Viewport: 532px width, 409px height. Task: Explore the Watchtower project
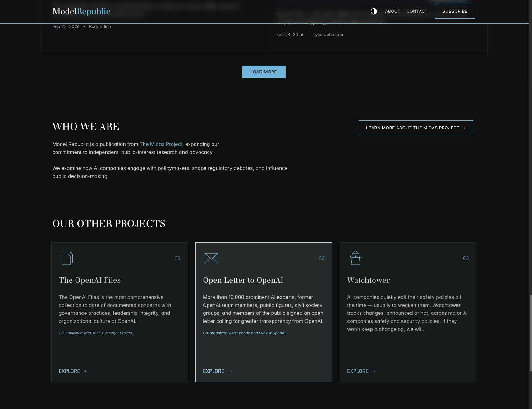click(361, 371)
